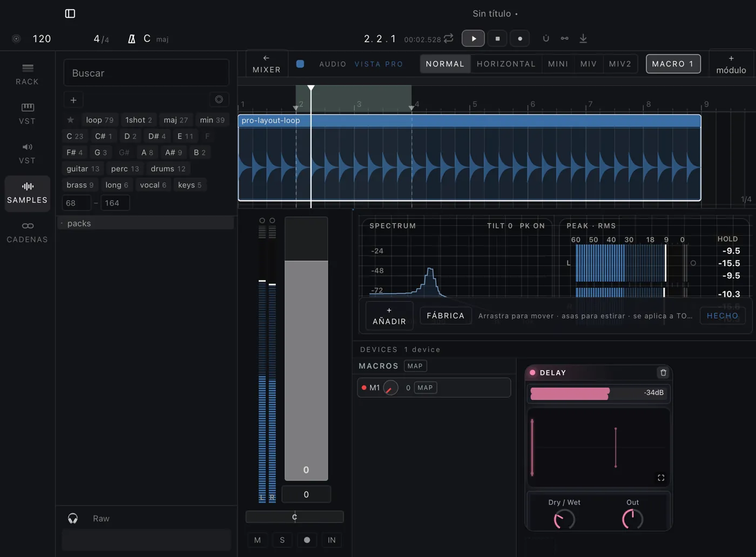Turn the Out knob
The width and height of the screenshot is (756, 557).
point(632,519)
